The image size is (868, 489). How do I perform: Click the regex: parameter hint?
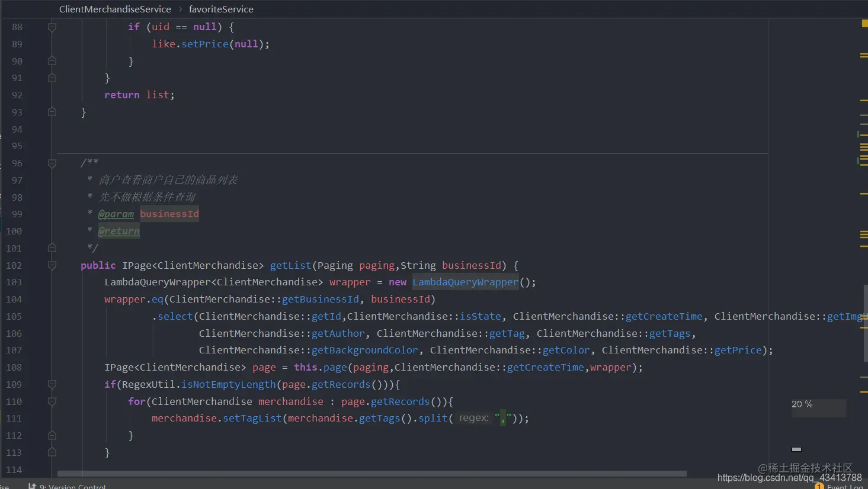[x=474, y=418]
